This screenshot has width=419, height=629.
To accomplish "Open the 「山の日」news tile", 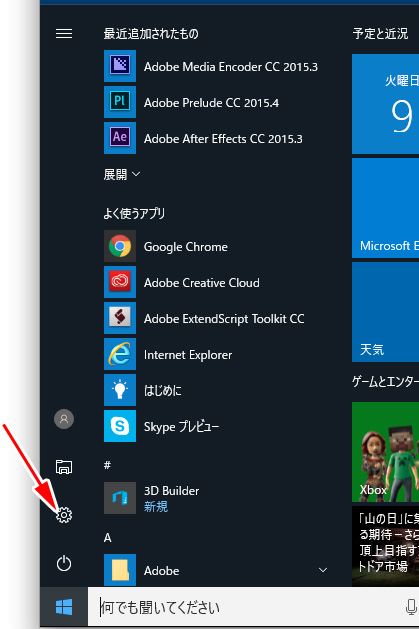I will pyautogui.click(x=385, y=546).
